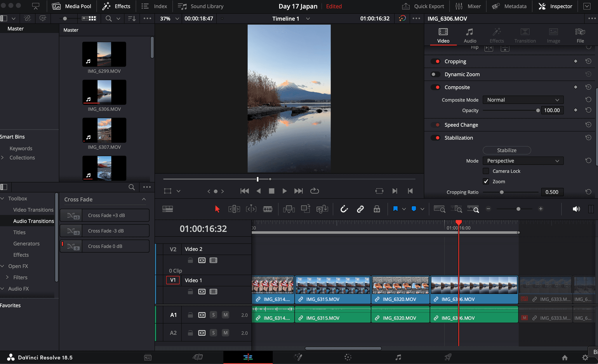
Task: Select the Blade Edit Mode tool
Action: click(267, 209)
